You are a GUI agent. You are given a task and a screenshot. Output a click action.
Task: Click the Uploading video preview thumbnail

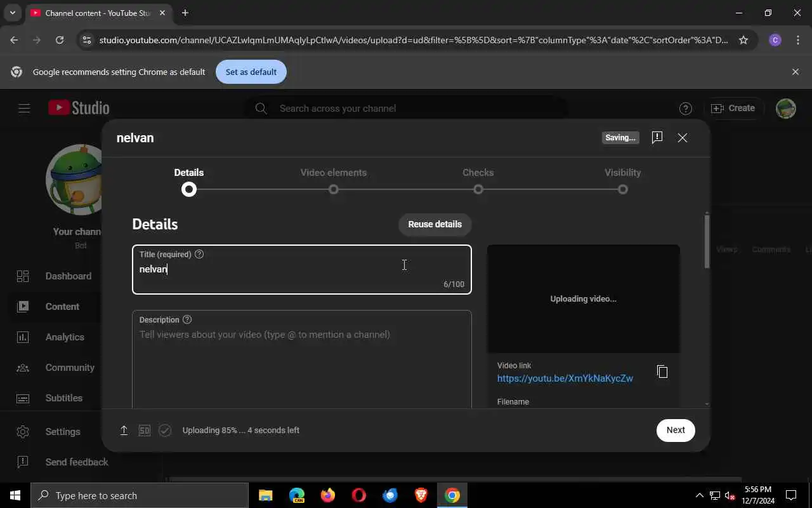(x=583, y=298)
